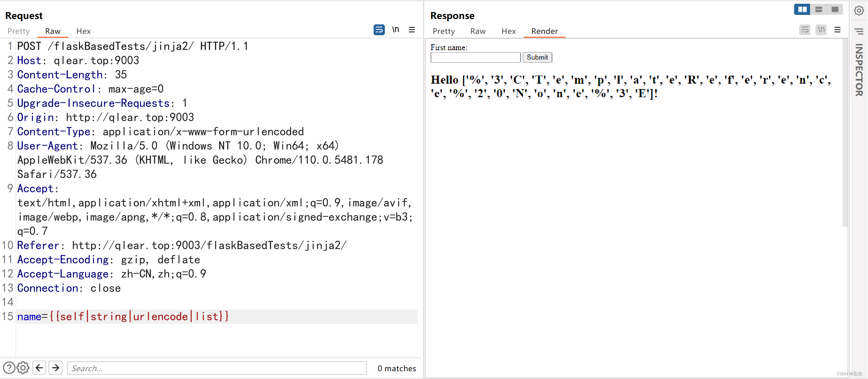Toggle word wrap in Request panel
Screen dimensions: 868x379
coord(379,30)
